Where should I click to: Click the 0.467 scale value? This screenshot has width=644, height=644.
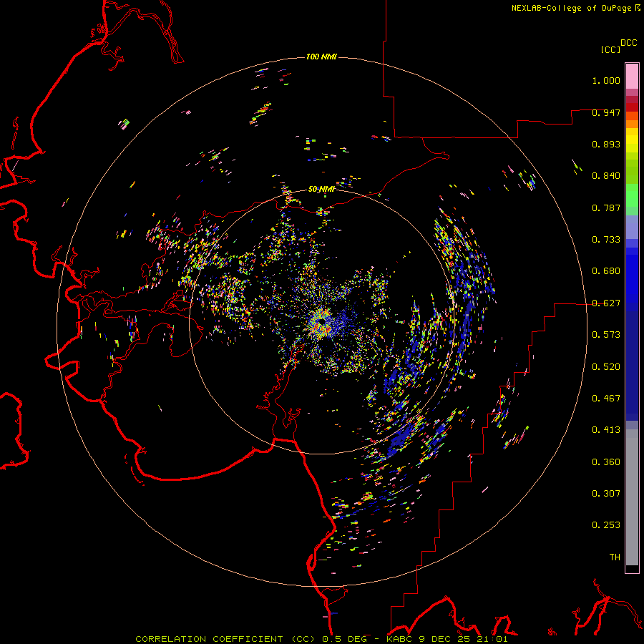click(606, 399)
